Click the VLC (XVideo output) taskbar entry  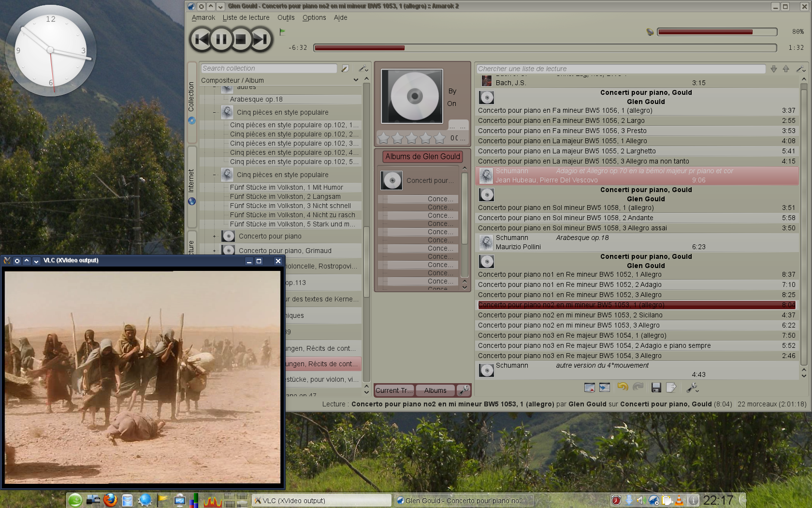[x=321, y=501]
